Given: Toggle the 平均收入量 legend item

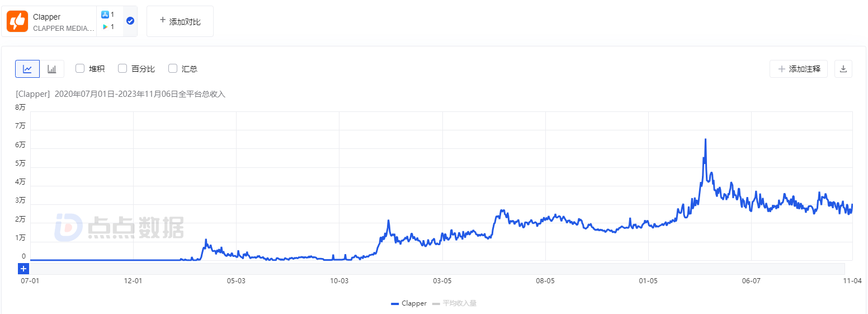Looking at the screenshot, I should click(x=455, y=303).
